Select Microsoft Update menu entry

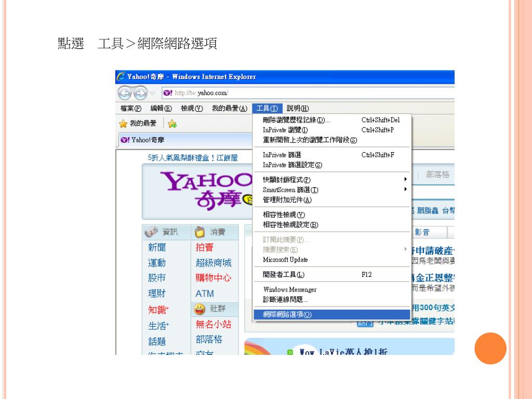[x=332, y=260]
